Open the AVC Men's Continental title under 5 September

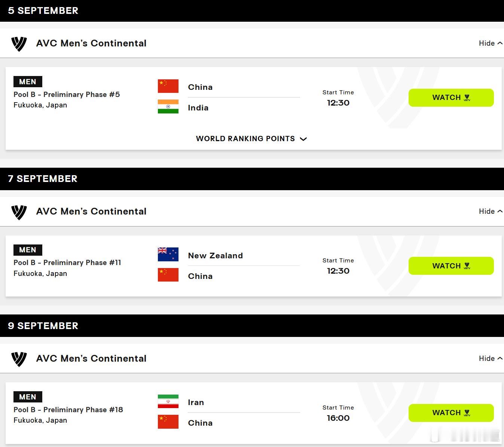click(x=91, y=43)
